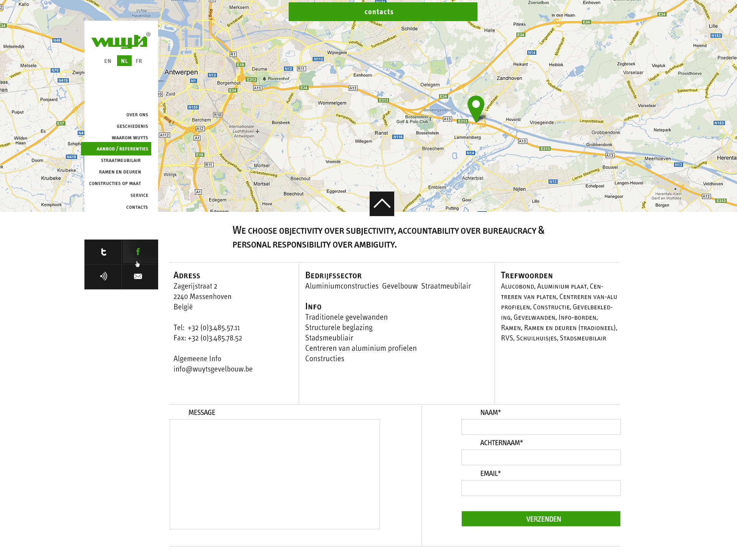Switch language to EN
737x560 pixels.
click(x=108, y=61)
